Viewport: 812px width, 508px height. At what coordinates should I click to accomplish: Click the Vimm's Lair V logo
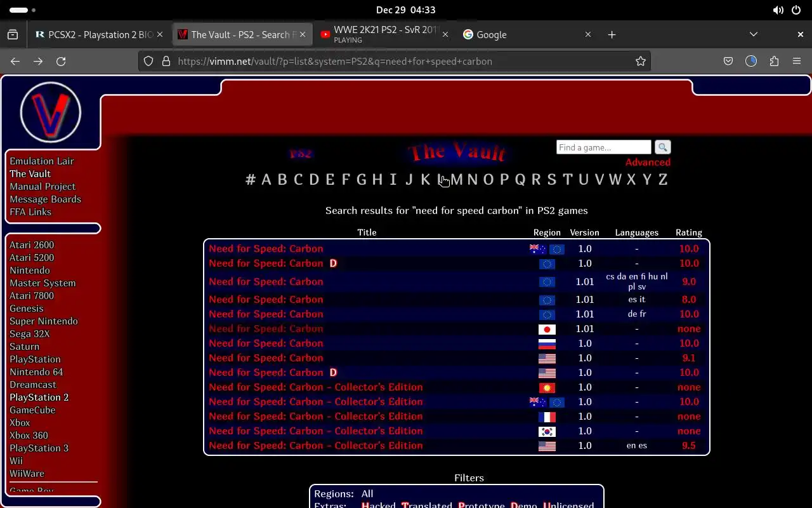tap(51, 112)
